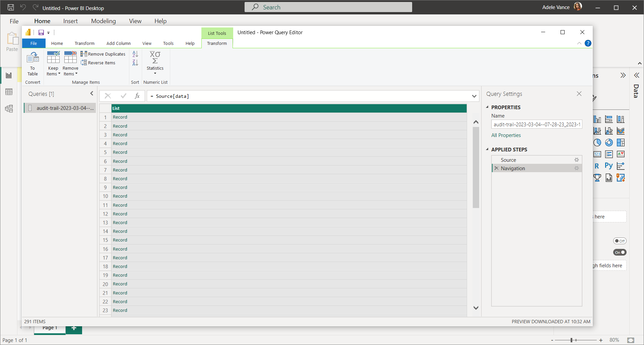Screen dimensions: 644x345
Task: Open the Keep Items dropdown
Action: [x=53, y=71]
